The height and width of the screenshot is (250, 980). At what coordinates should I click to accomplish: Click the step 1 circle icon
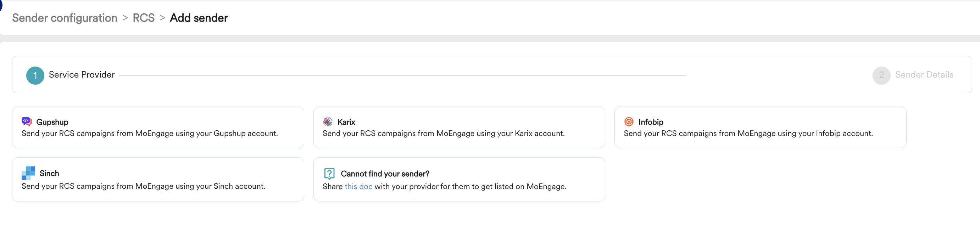click(35, 75)
